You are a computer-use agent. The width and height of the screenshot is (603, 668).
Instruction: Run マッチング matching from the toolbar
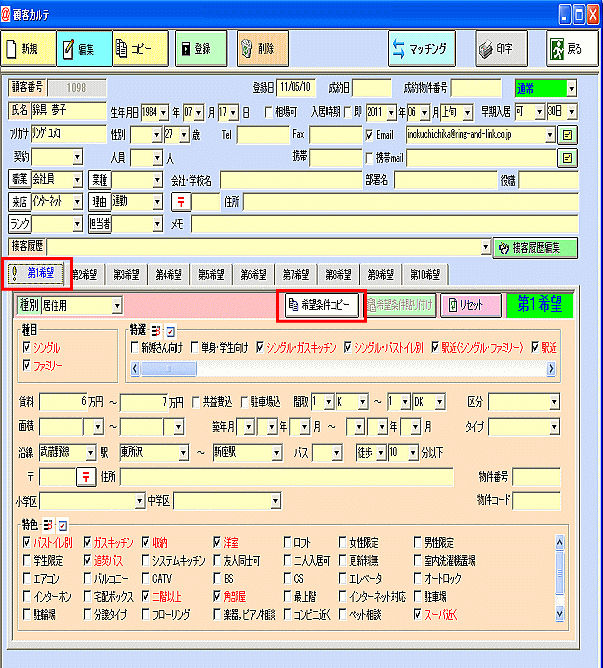pyautogui.click(x=421, y=49)
